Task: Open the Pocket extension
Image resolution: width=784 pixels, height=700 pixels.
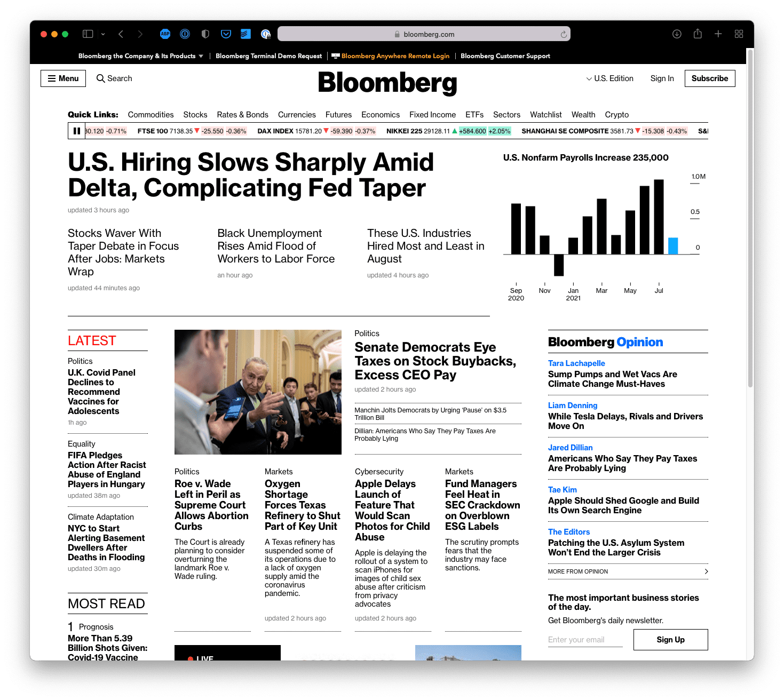Action: [226, 34]
